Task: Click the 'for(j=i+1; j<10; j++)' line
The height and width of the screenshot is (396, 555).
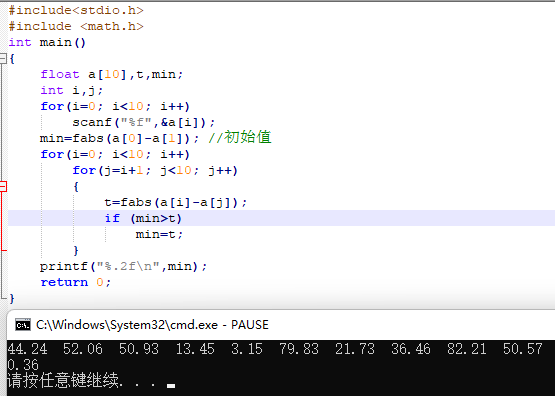Action: pos(155,171)
